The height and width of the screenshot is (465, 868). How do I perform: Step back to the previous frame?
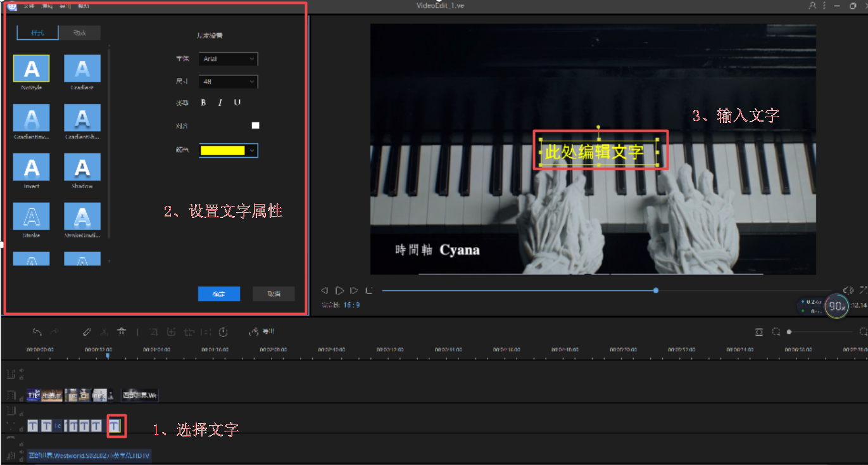pos(324,290)
